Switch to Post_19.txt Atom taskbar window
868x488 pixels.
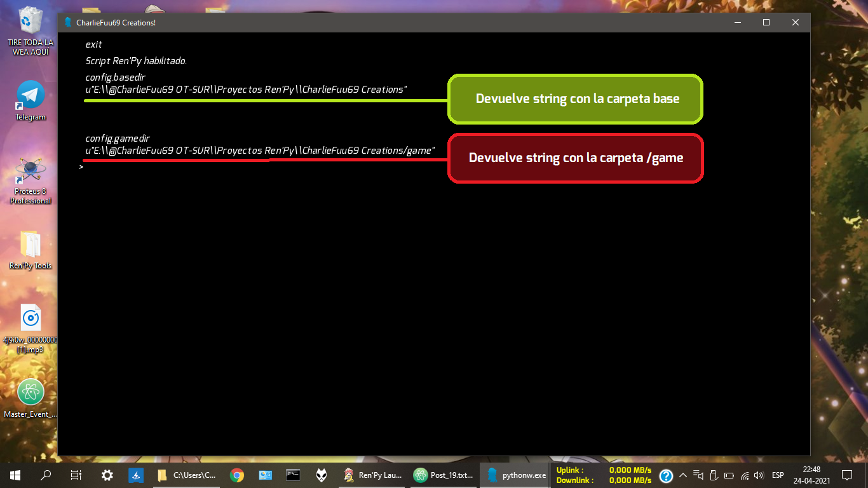(x=444, y=475)
